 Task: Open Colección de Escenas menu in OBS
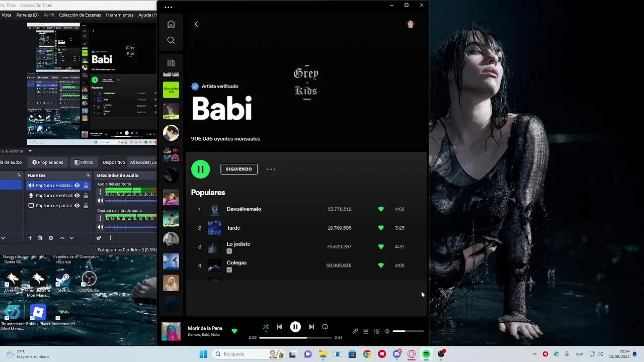[x=80, y=15]
